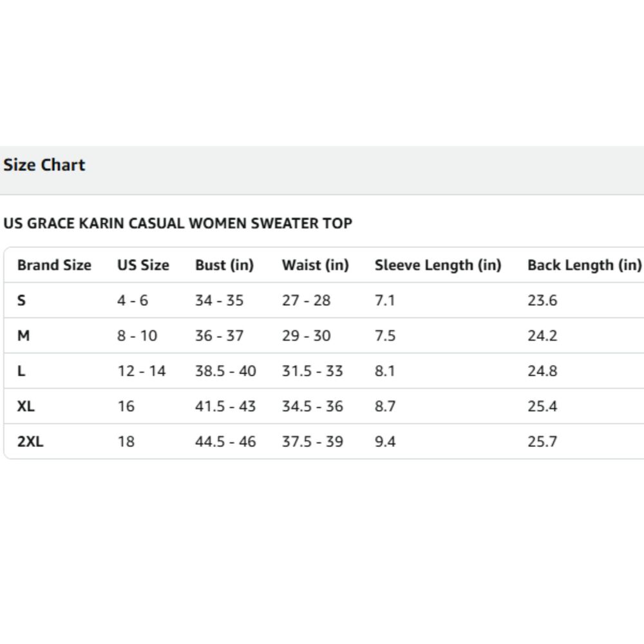Select the Sleeve Length (in) header

click(438, 265)
